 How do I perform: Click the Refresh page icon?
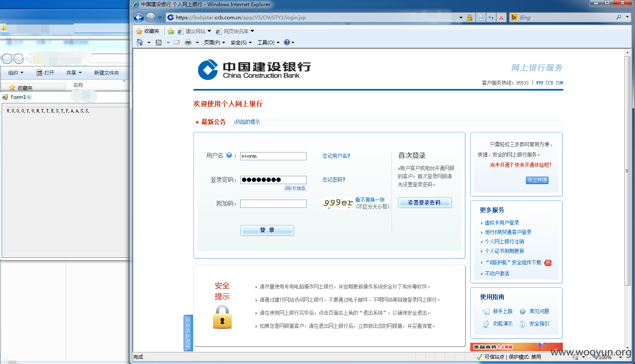point(491,18)
